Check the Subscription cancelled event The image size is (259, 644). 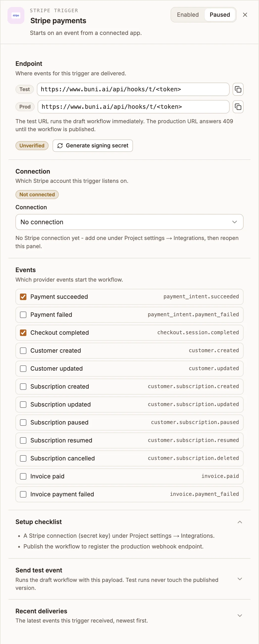[x=23, y=458]
